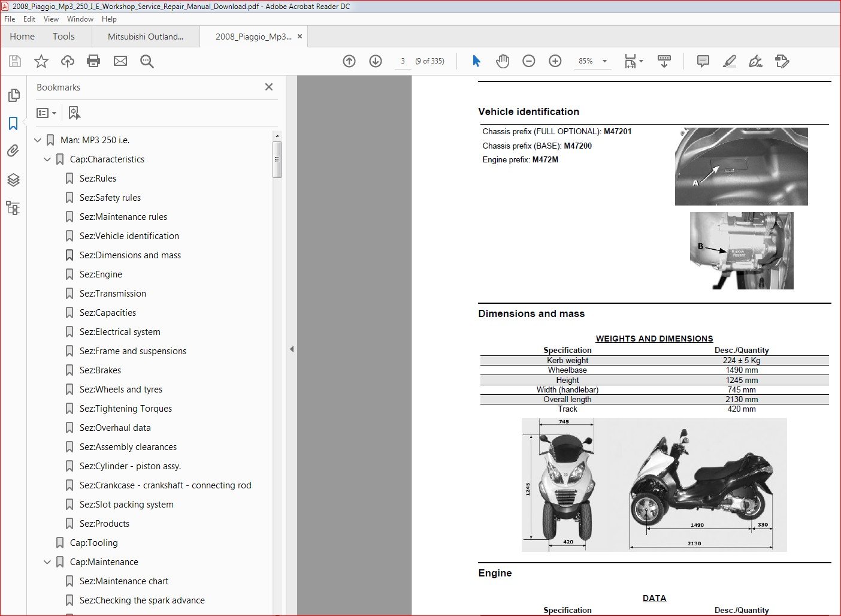Close the 2008_Piaggio_Mp3 tab
This screenshot has width=841, height=616.
point(300,37)
